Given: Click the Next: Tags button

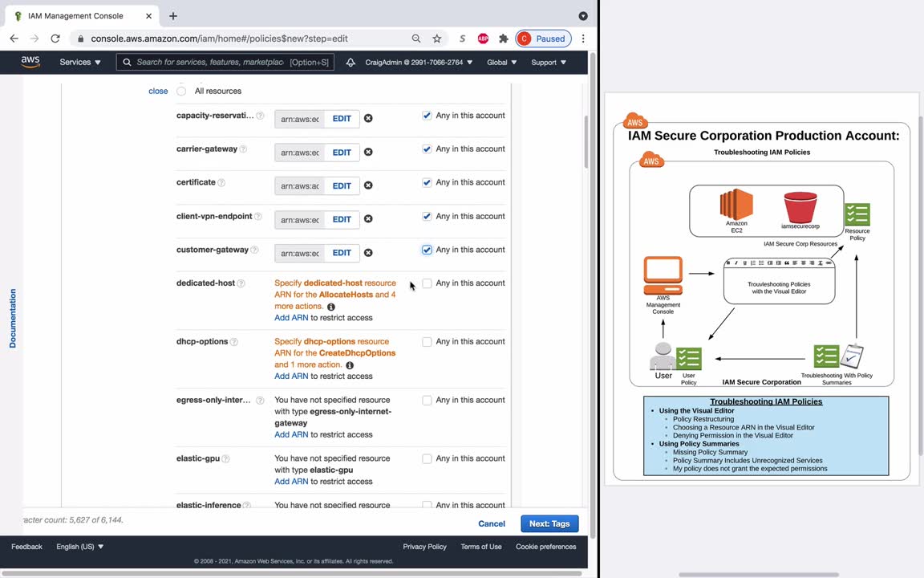Looking at the screenshot, I should [549, 523].
